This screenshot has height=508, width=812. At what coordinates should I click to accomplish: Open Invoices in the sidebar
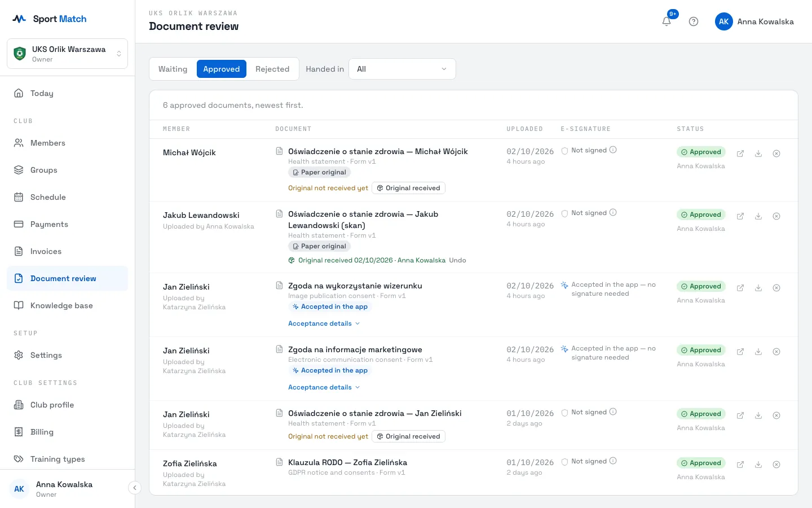(67, 251)
